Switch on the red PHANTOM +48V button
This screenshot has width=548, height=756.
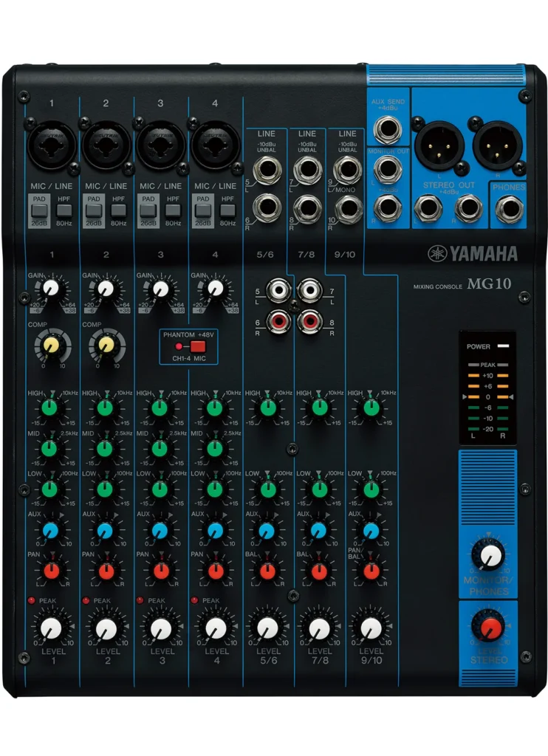(198, 346)
